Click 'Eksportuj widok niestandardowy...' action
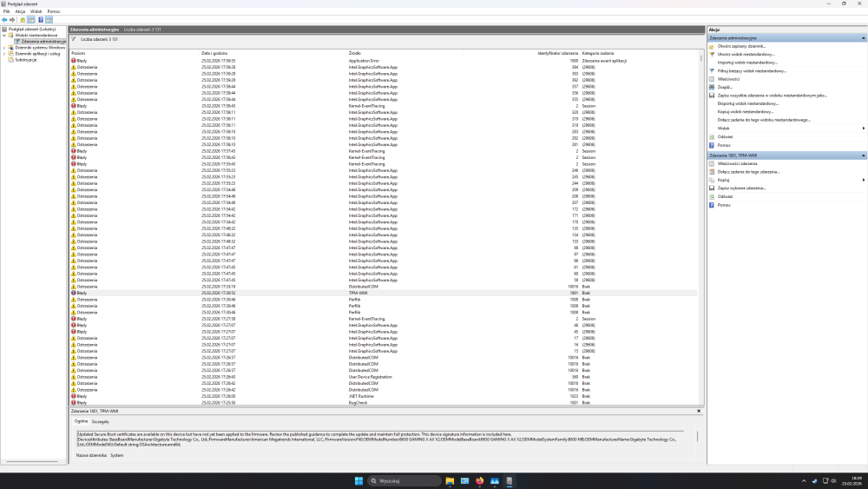This screenshot has height=489, width=868. [x=748, y=103]
